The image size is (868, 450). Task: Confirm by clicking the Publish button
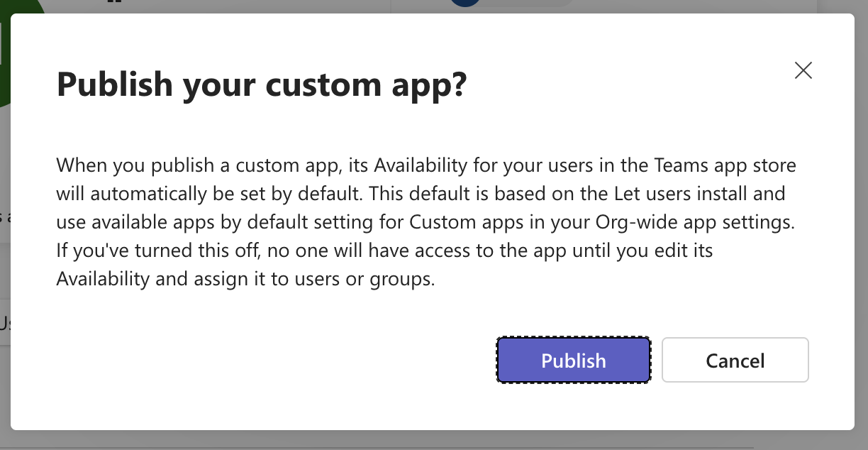point(573,361)
